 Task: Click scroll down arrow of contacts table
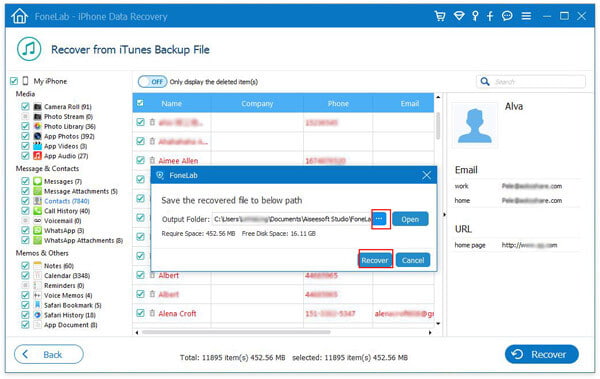[x=438, y=324]
